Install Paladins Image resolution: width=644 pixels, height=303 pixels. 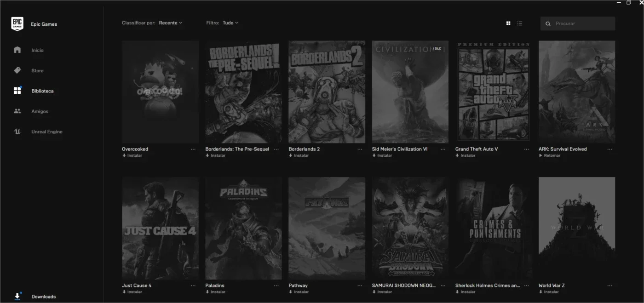[x=215, y=292]
